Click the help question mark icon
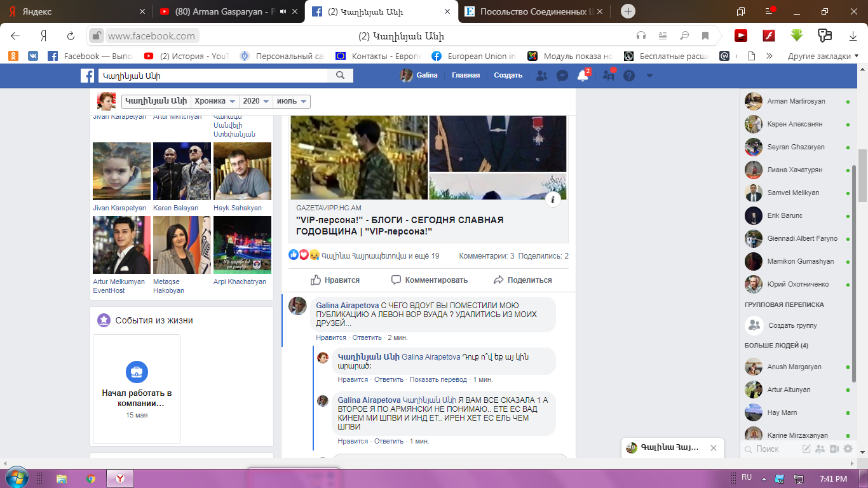868x488 pixels. (x=628, y=76)
